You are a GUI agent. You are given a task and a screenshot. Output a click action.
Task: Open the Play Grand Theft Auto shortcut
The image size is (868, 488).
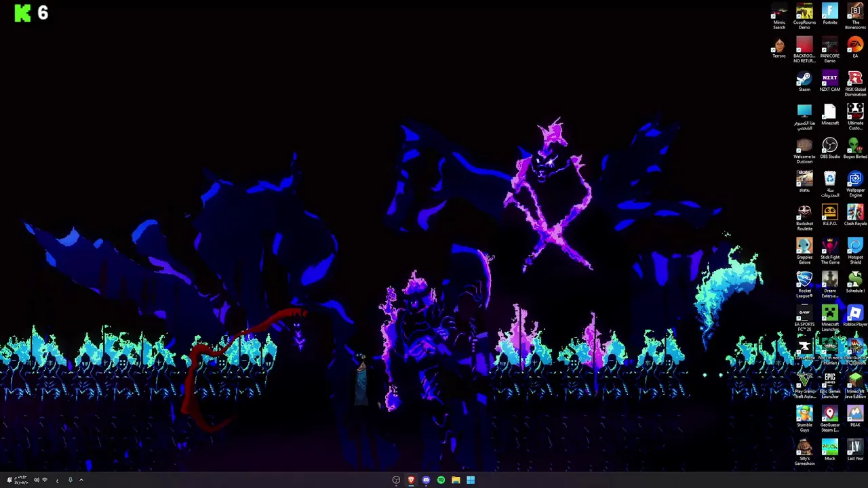[x=804, y=386]
